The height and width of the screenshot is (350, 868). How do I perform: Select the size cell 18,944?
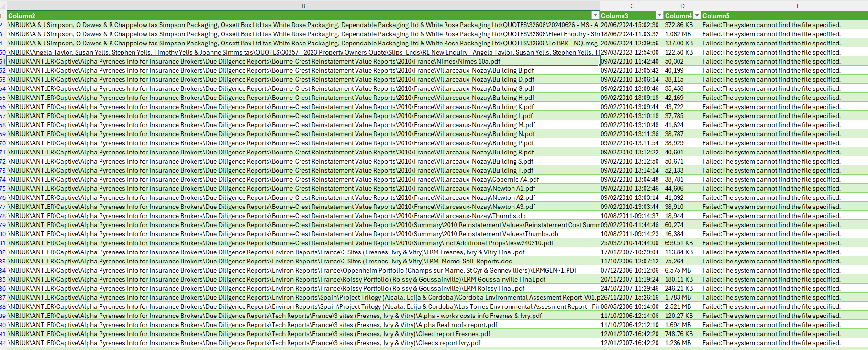click(683, 216)
